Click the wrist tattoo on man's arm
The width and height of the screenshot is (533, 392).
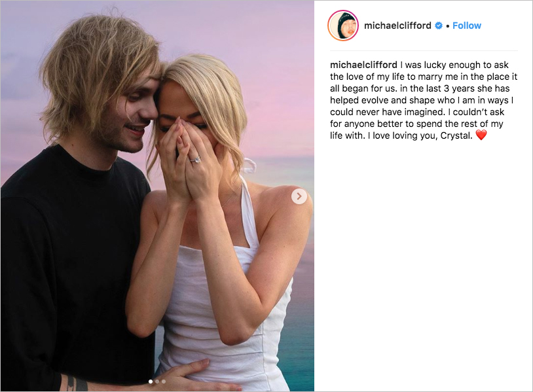(73, 382)
